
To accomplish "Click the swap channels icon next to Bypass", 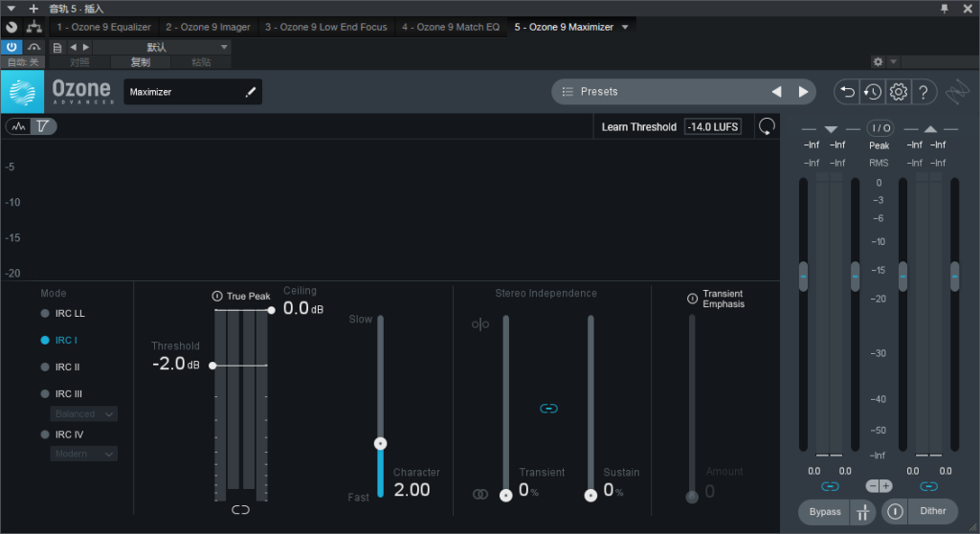I will pos(863,511).
